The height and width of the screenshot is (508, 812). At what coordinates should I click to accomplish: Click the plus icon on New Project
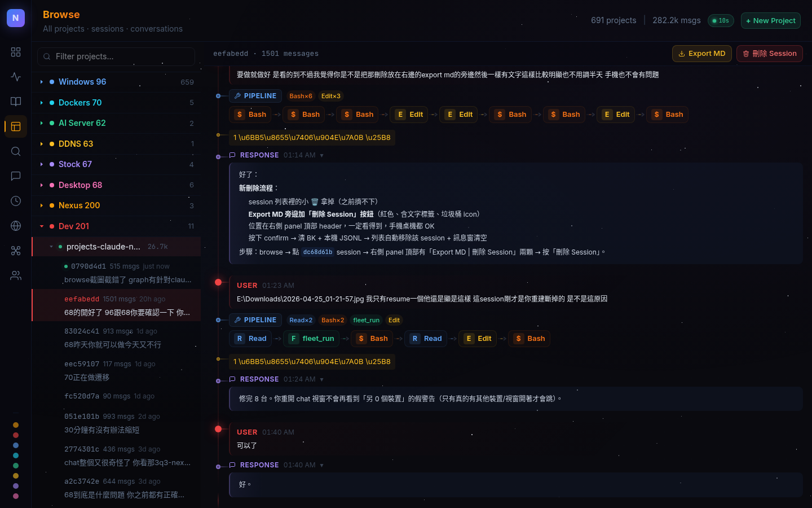point(748,21)
